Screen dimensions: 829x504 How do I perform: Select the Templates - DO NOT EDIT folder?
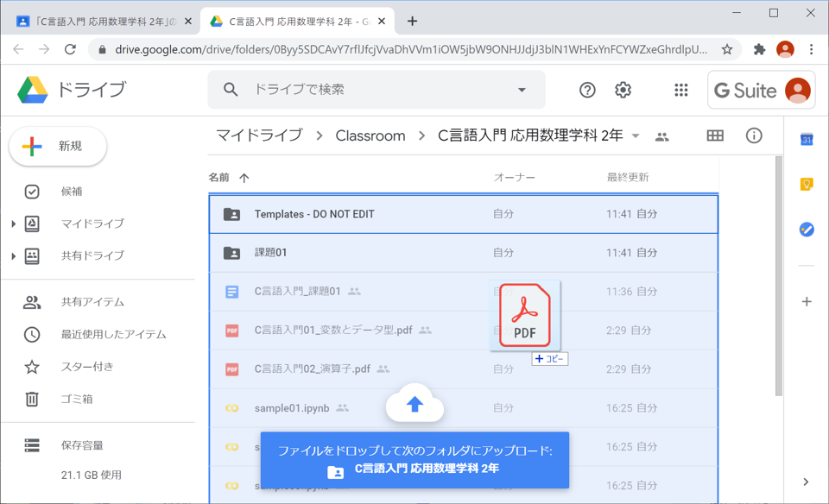313,214
